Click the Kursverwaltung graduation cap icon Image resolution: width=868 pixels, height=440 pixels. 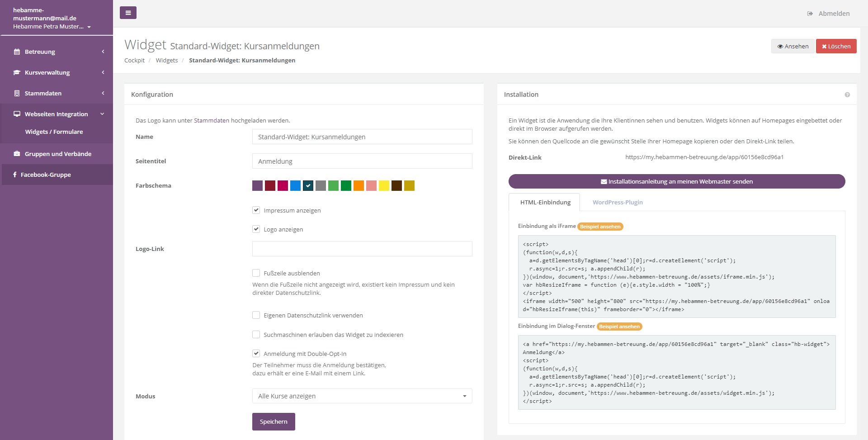17,72
